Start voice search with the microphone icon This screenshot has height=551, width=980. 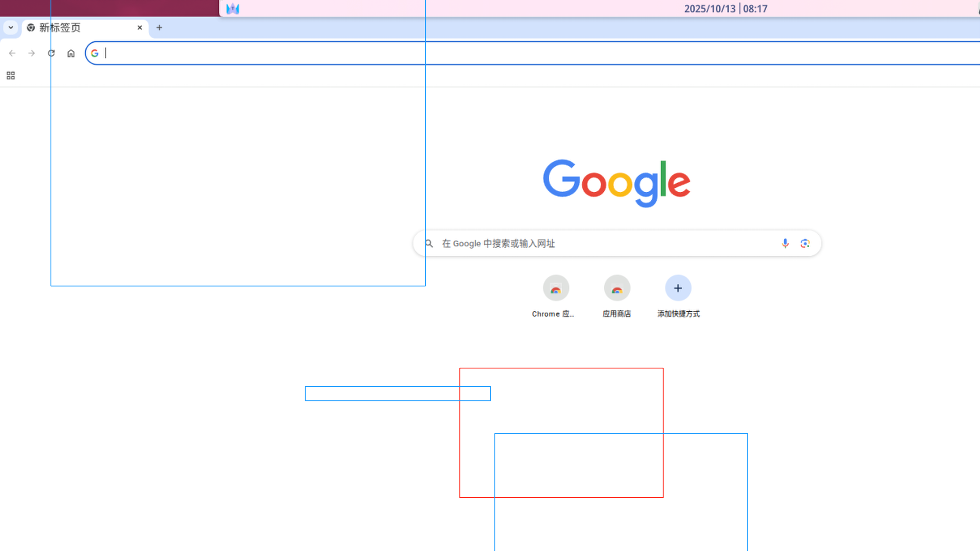pos(785,243)
